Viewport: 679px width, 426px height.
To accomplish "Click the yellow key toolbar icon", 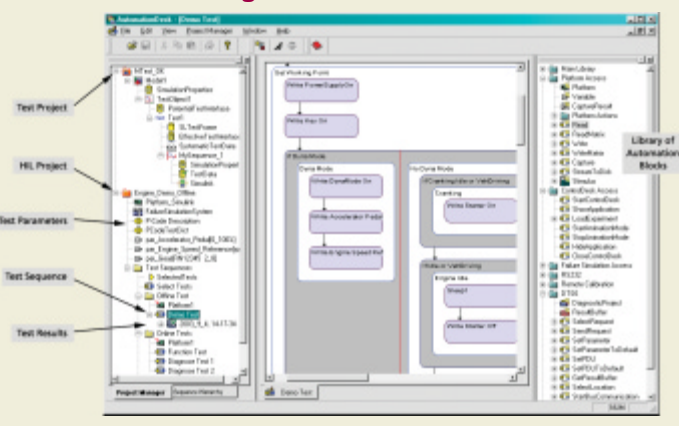I will pos(227,45).
